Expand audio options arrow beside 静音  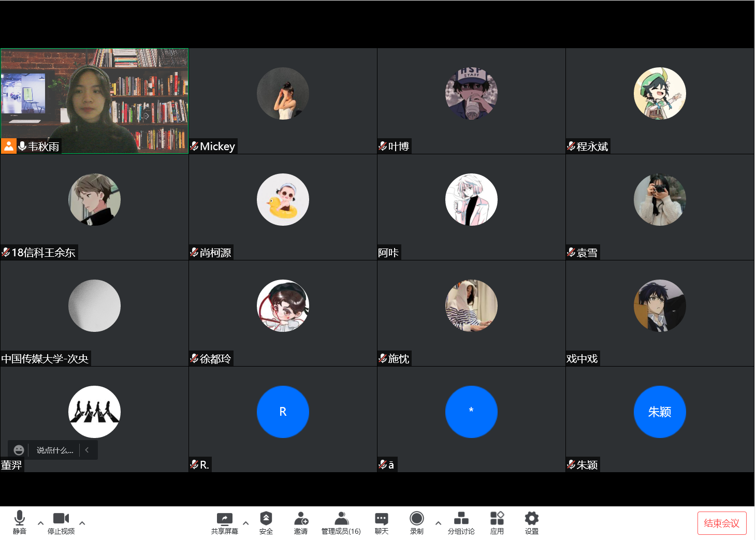(40, 523)
